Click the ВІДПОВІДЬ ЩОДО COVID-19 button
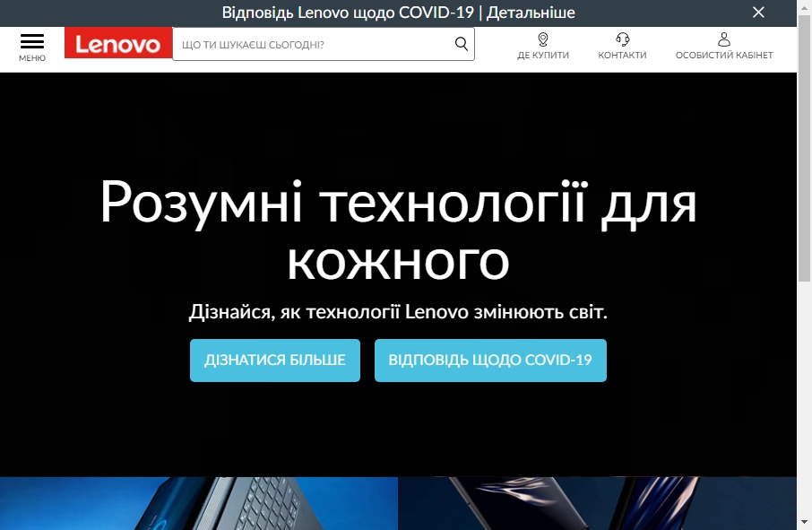The height and width of the screenshot is (530, 812). coord(490,360)
